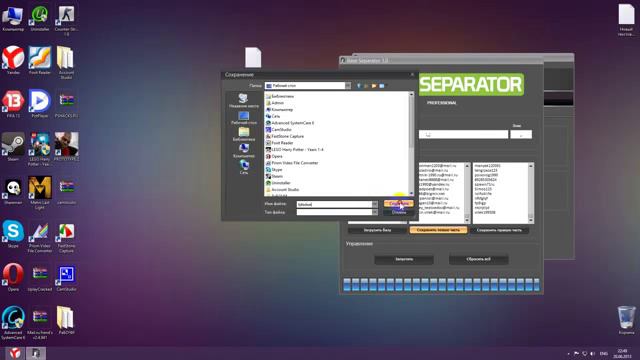The image size is (640, 360).
Task: Click the ENG language indicator in taskbar
Action: [x=604, y=353]
